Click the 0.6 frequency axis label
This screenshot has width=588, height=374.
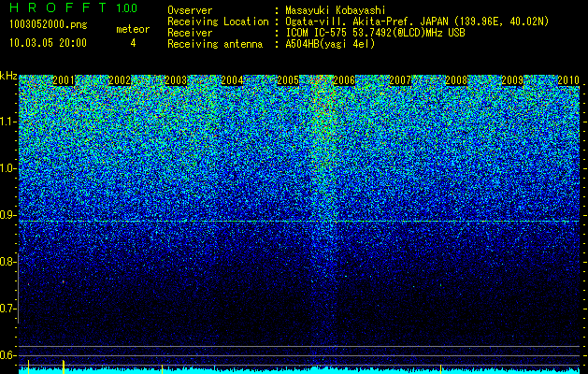[7, 355]
